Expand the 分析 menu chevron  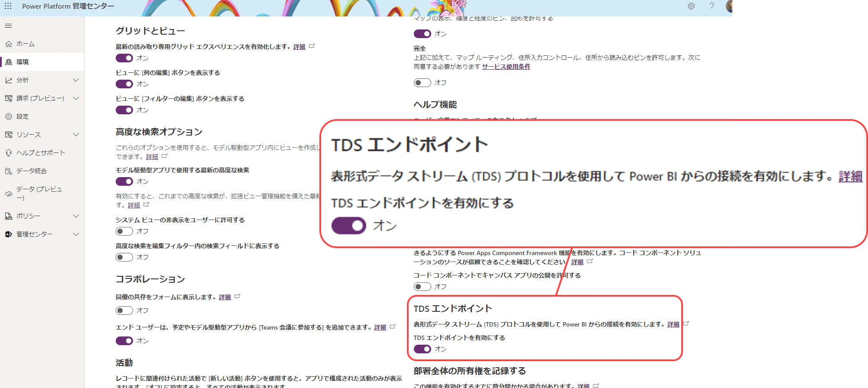76,80
